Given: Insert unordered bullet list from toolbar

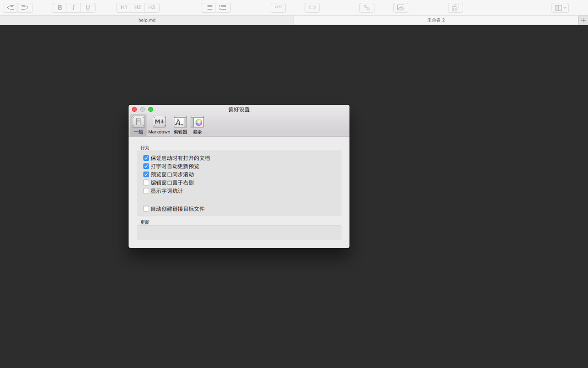Looking at the screenshot, I should (208, 7).
